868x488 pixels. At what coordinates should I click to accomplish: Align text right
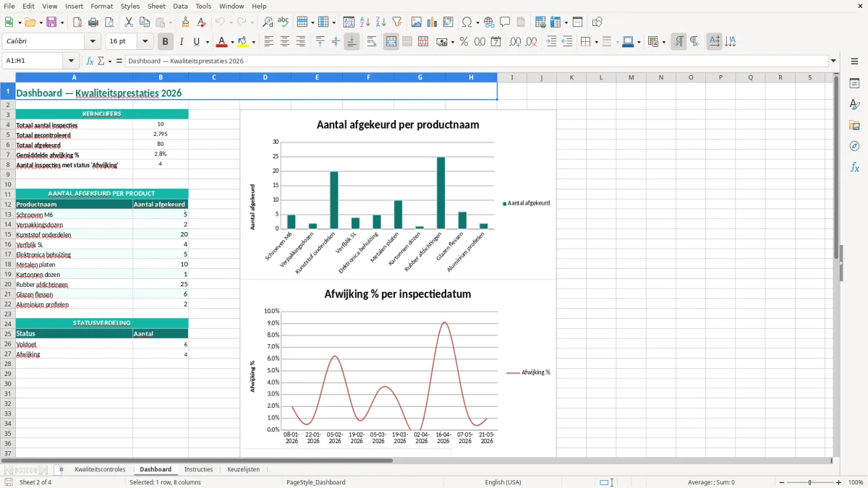301,42
